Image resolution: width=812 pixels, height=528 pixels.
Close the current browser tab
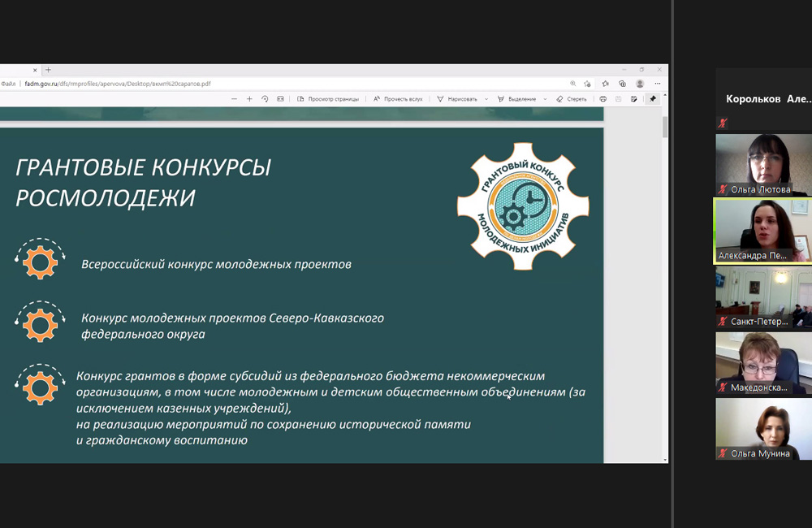(35, 70)
